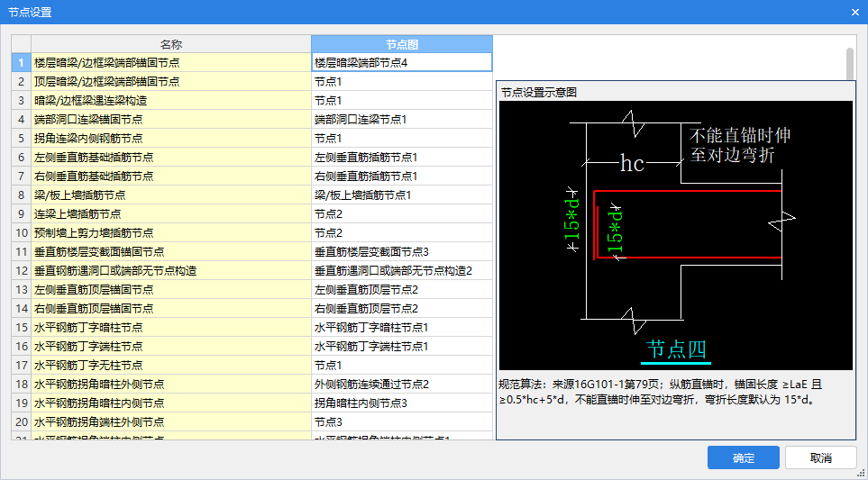Select row 梁/板上墙插筋节点

pyautogui.click(x=171, y=195)
